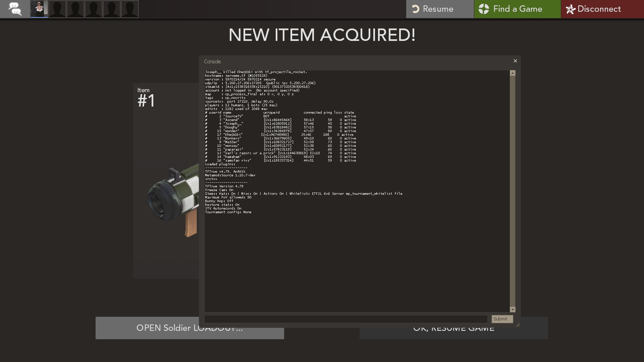Close the Console window

click(515, 61)
